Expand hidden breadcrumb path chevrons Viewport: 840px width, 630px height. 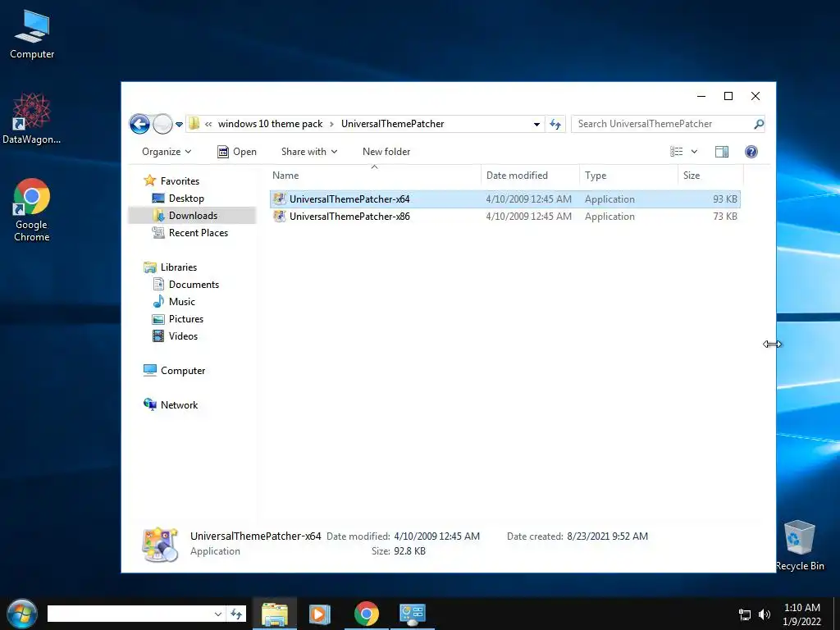tap(208, 124)
